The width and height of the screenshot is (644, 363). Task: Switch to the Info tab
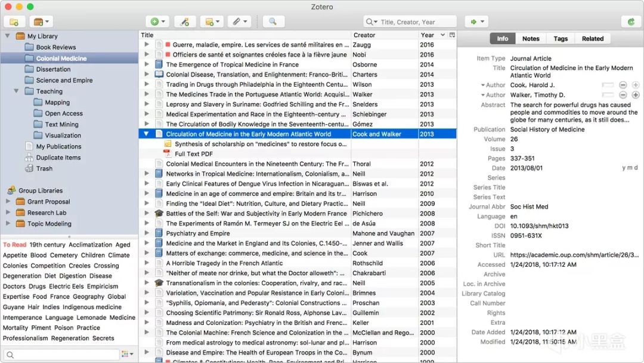[x=502, y=39]
